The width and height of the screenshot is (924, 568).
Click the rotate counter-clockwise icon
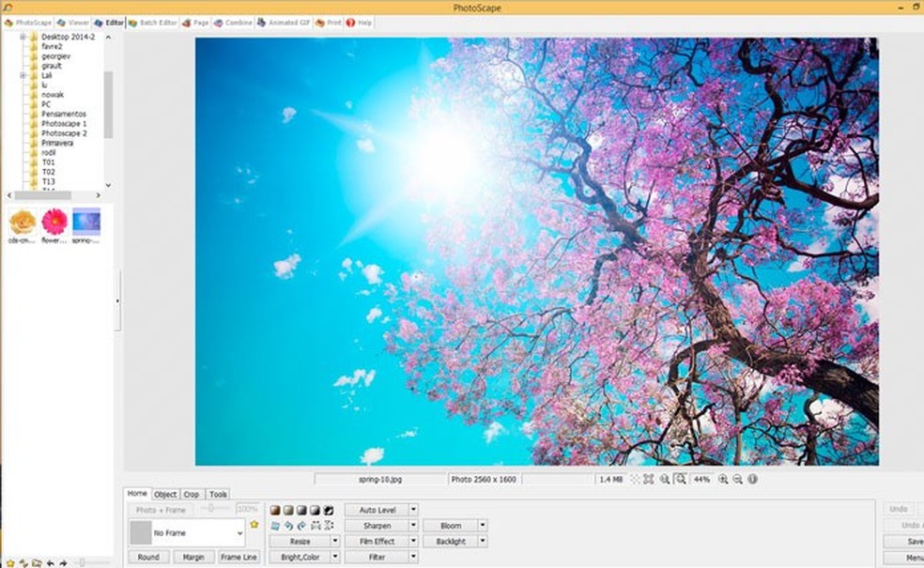pyautogui.click(x=288, y=526)
